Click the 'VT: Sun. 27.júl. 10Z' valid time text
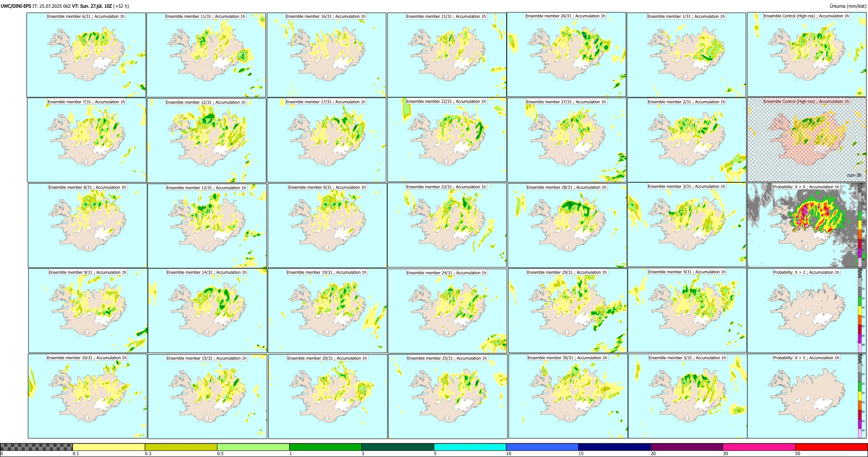Viewport: 868px width, 457px height. [x=92, y=6]
